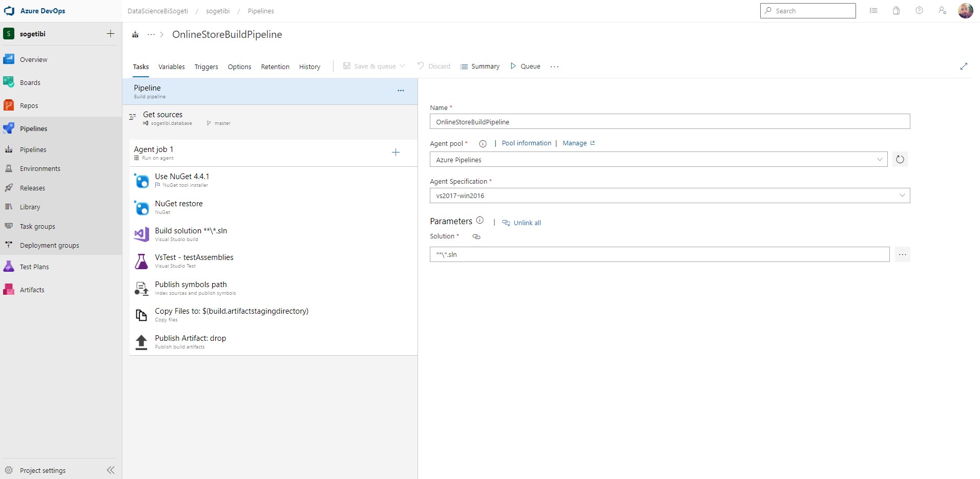
Task: Collapse the left sidebar with chevron arrows
Action: pyautogui.click(x=110, y=470)
